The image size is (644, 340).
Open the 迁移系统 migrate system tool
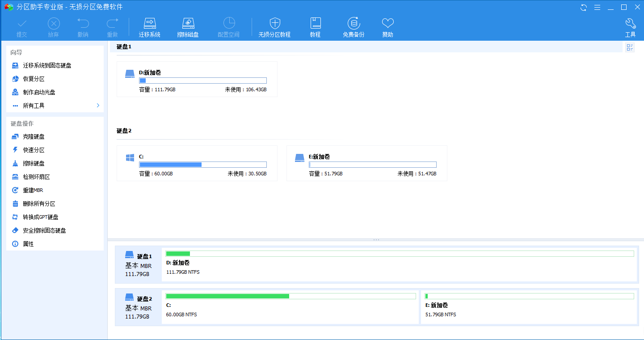[x=150, y=28]
